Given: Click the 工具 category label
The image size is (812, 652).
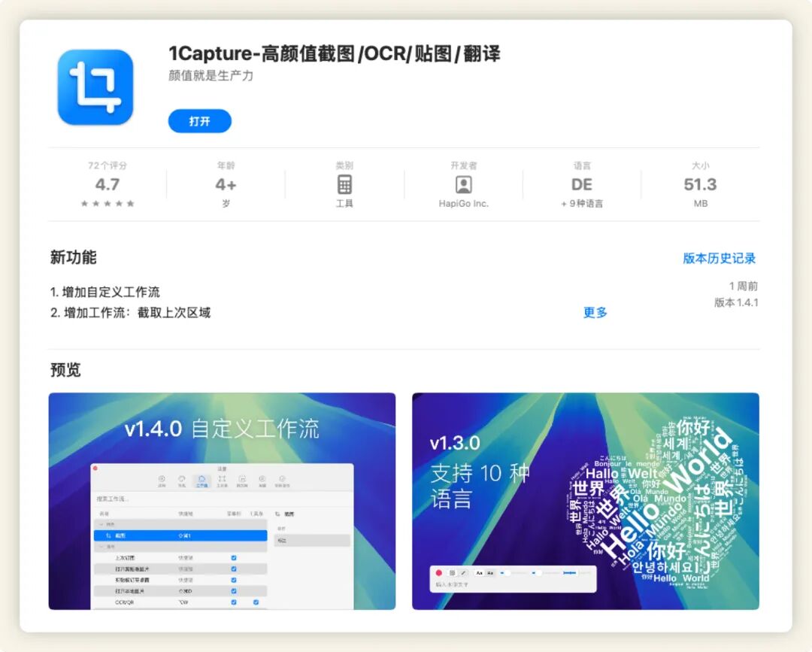Looking at the screenshot, I should [x=344, y=204].
